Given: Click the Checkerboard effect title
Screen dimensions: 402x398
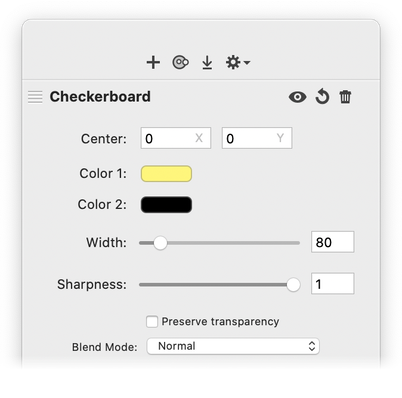Looking at the screenshot, I should 100,97.
